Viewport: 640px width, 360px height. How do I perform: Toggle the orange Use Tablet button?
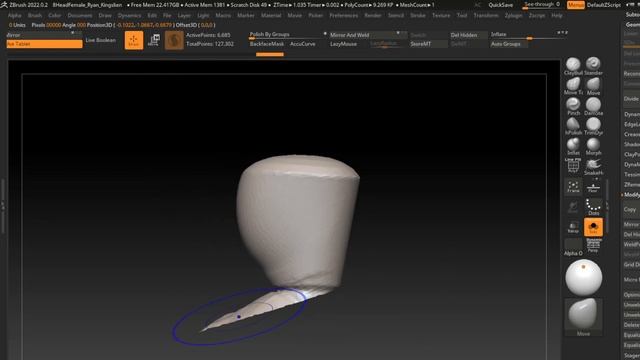tap(44, 44)
